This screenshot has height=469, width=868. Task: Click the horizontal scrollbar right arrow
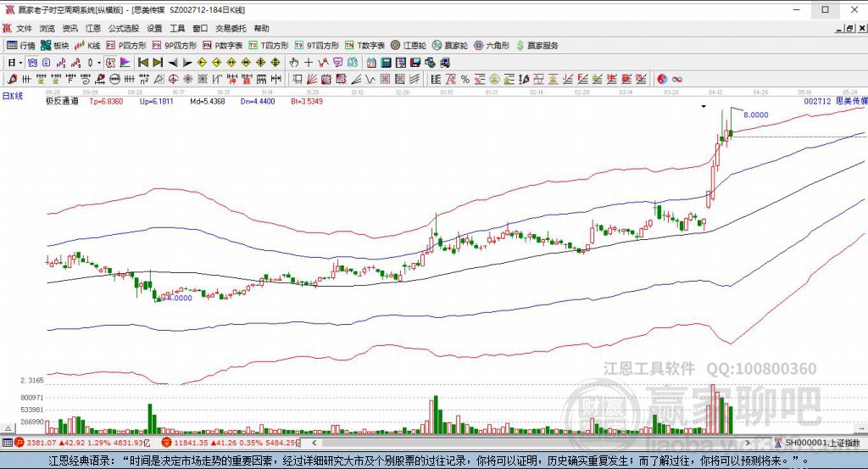748,443
